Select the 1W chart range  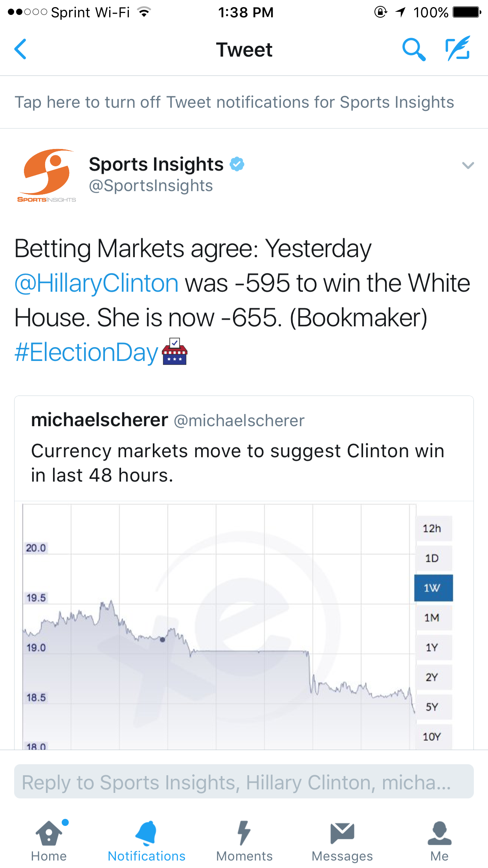[433, 588]
